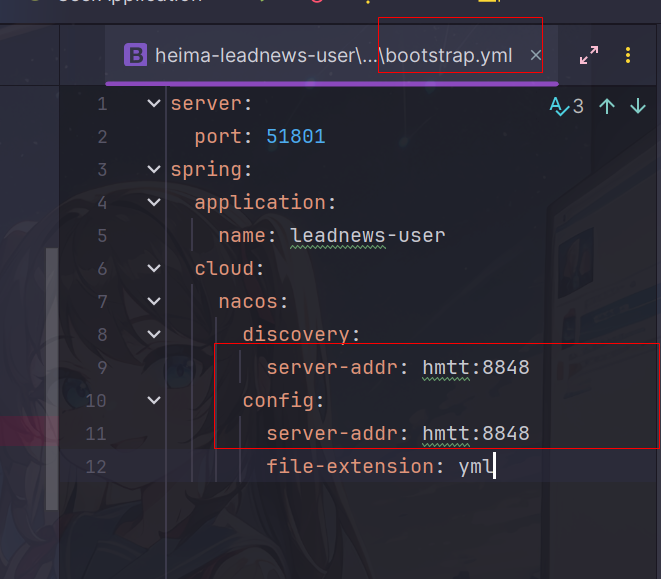Collapse the discovery block on line 8
Viewport: 661px width, 579px height.
[x=154, y=334]
